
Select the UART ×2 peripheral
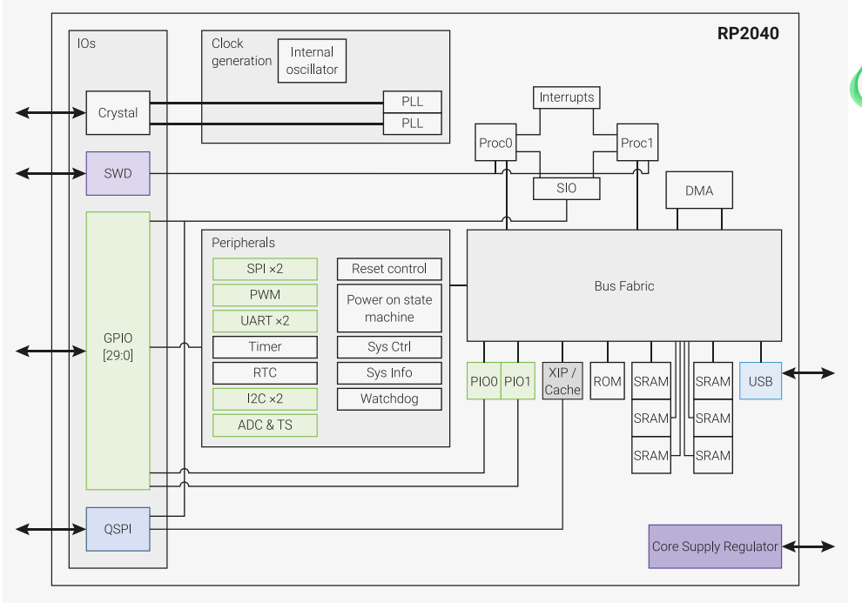265,321
